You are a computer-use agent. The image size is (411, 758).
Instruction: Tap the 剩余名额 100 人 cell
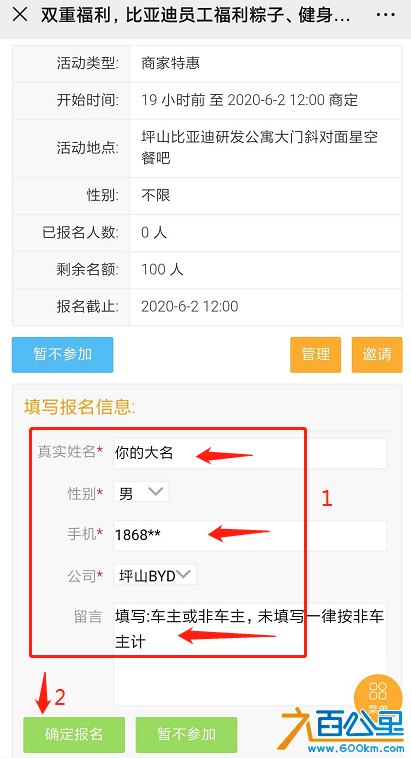266,270
